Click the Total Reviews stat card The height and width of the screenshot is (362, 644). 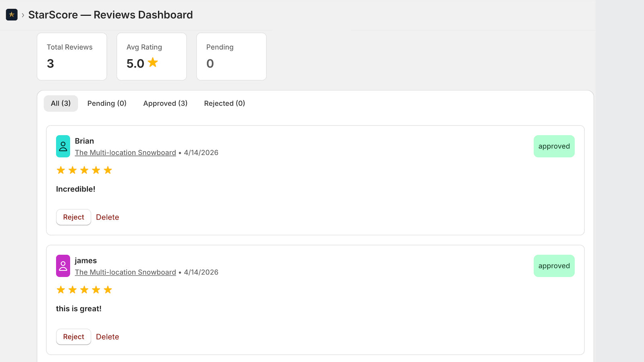click(72, 57)
